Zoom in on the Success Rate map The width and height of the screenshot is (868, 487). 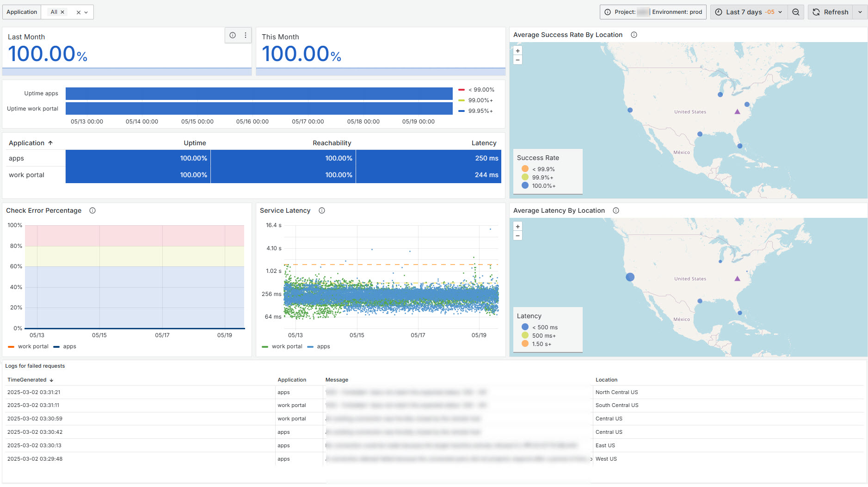tap(517, 51)
